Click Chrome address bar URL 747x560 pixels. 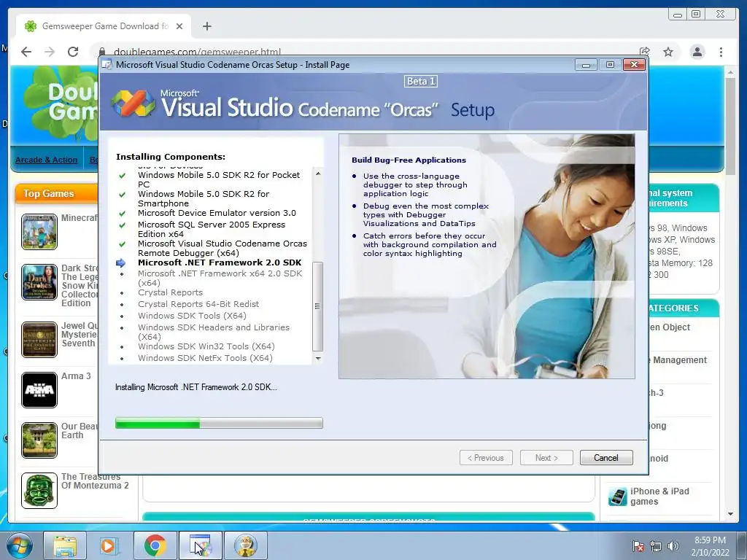[x=197, y=52]
